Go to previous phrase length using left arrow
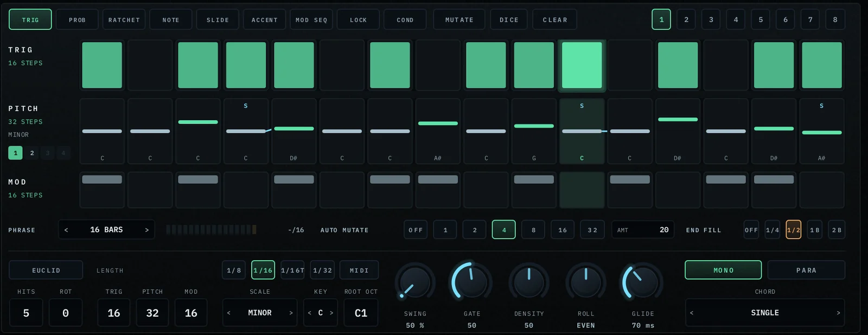 point(66,230)
